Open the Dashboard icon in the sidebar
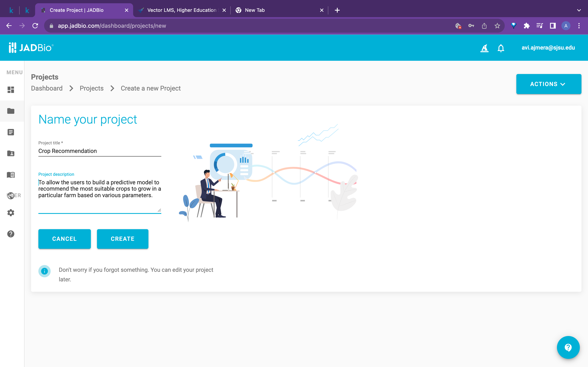The image size is (588, 367). point(11,90)
